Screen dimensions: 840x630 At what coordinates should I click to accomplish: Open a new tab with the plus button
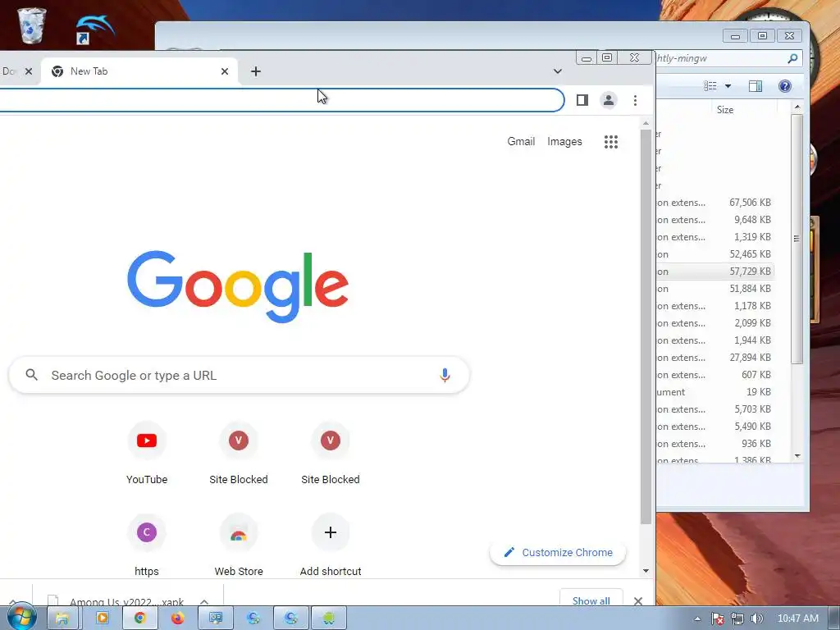point(256,71)
